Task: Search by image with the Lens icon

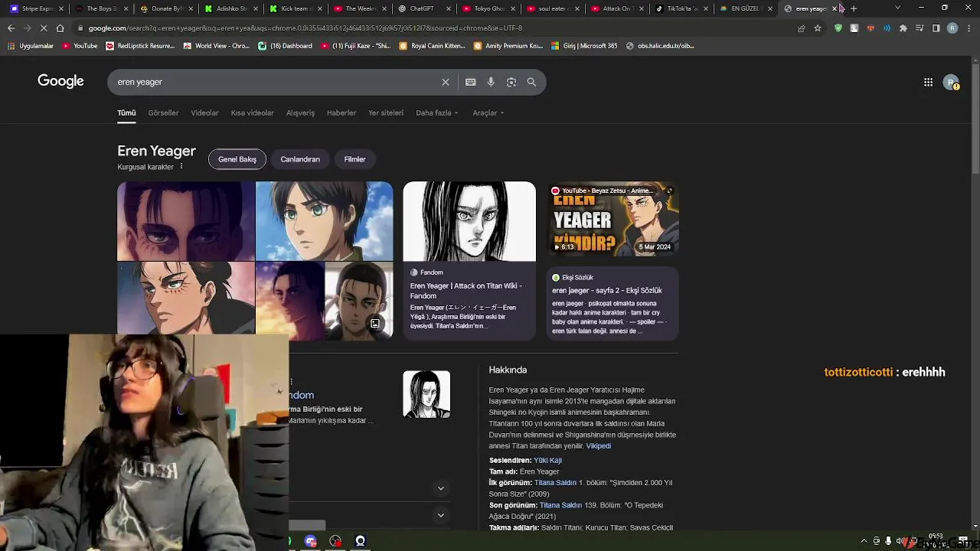Action: [x=511, y=82]
